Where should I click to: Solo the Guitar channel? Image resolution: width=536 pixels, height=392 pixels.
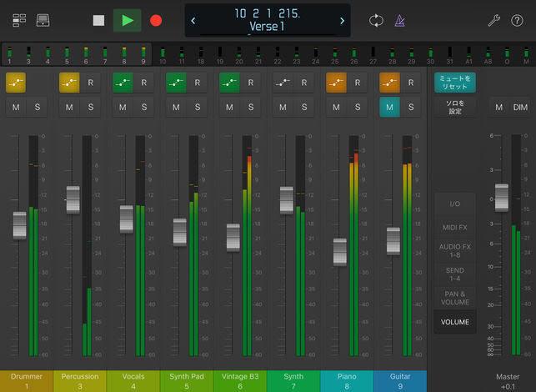[411, 107]
